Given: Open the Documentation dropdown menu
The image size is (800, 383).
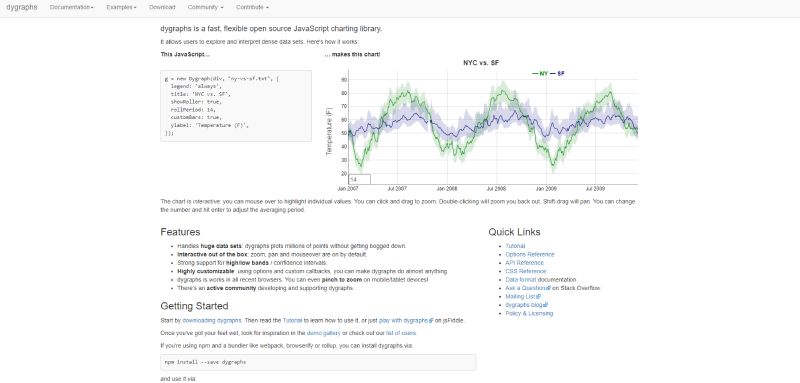Looking at the screenshot, I should click(71, 8).
